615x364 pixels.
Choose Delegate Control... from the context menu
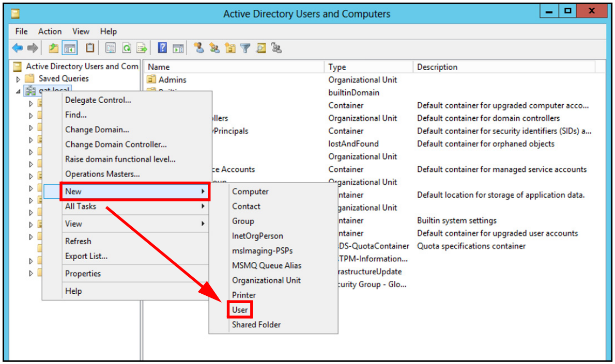tap(98, 100)
